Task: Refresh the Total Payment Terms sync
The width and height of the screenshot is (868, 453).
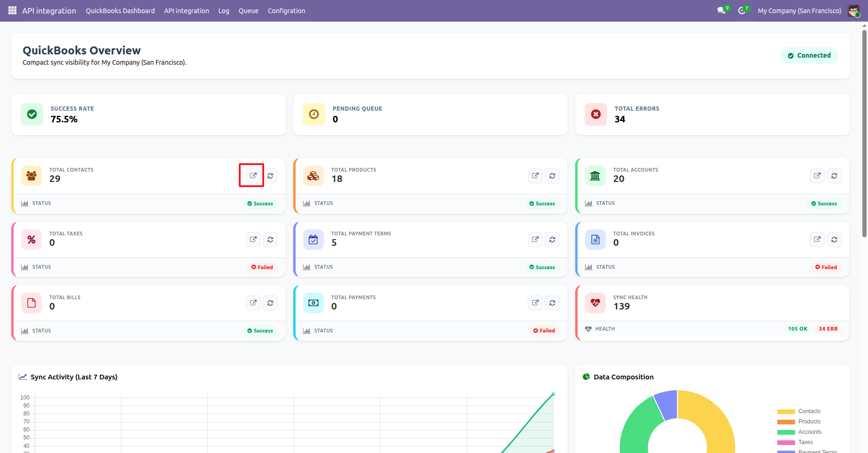Action: (552, 240)
